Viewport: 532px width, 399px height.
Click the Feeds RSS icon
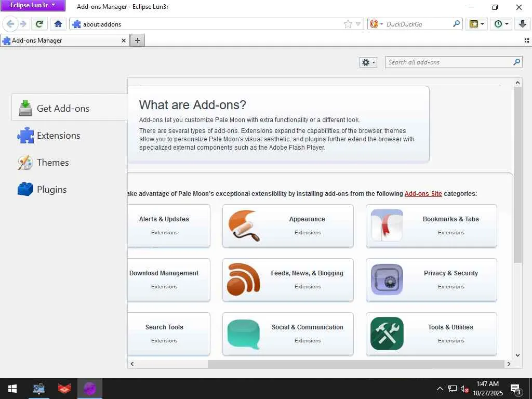pyautogui.click(x=244, y=280)
